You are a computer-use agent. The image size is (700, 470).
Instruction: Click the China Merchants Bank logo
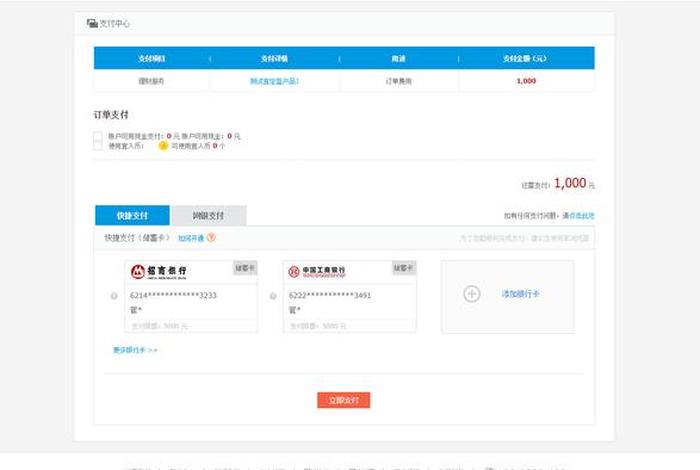(158, 271)
